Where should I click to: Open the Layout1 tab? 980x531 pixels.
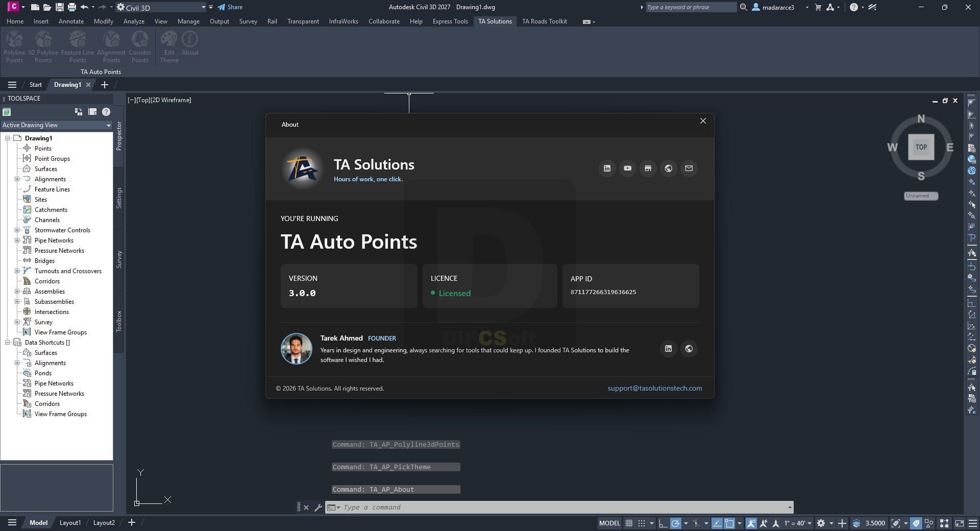[x=70, y=523]
